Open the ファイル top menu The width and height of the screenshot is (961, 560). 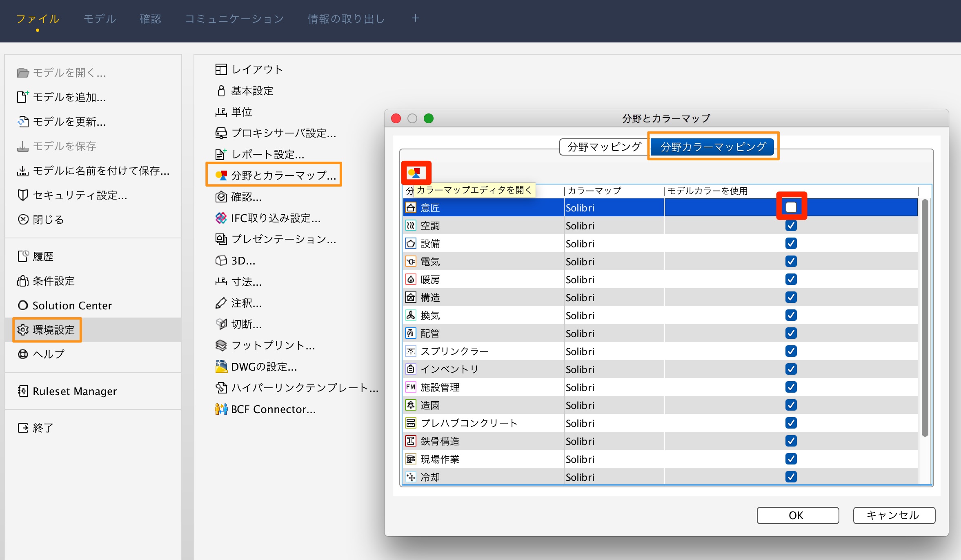[x=38, y=19]
